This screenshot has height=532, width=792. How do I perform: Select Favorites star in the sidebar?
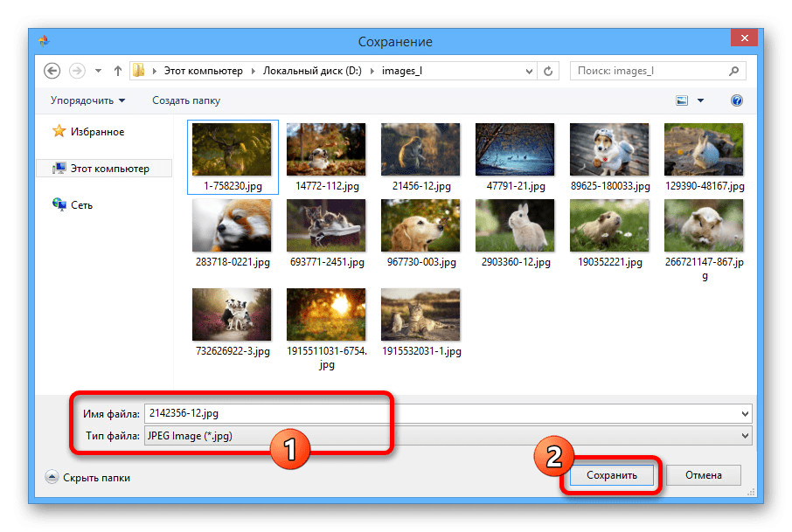pos(59,132)
